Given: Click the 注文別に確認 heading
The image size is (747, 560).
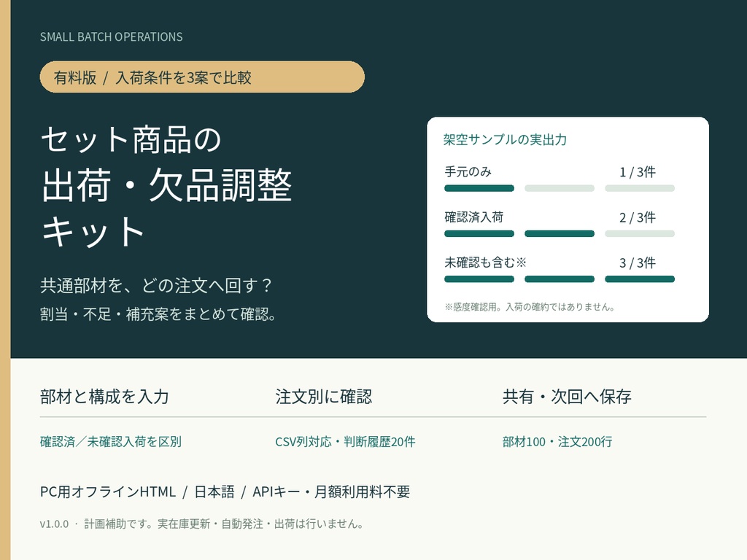Looking at the screenshot, I should pos(323,396).
